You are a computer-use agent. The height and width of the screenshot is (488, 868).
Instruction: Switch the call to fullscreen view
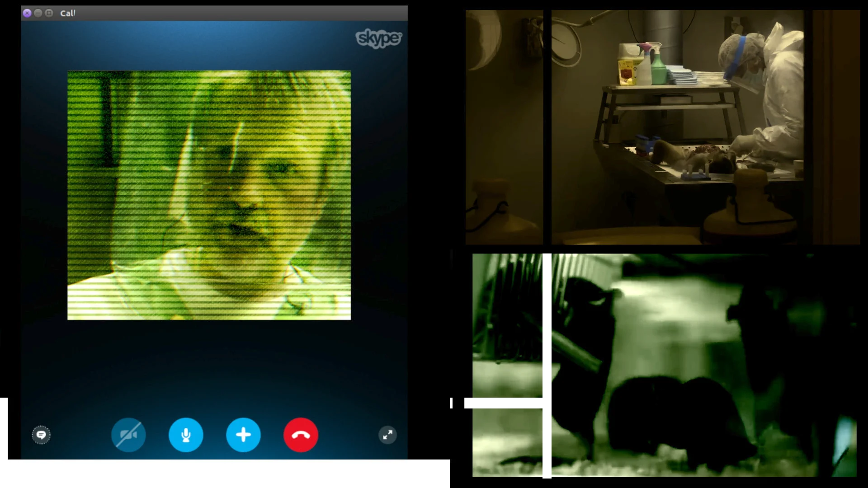click(387, 435)
